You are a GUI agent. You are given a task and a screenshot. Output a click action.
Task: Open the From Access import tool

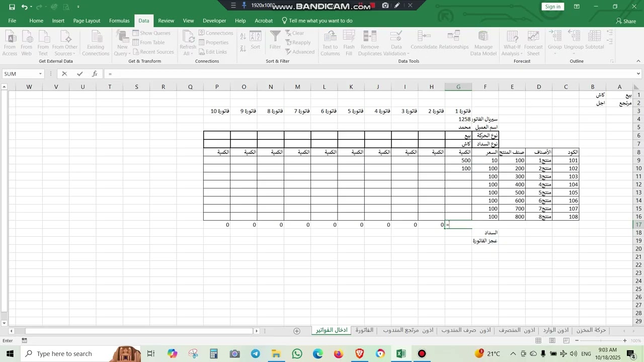(x=10, y=44)
